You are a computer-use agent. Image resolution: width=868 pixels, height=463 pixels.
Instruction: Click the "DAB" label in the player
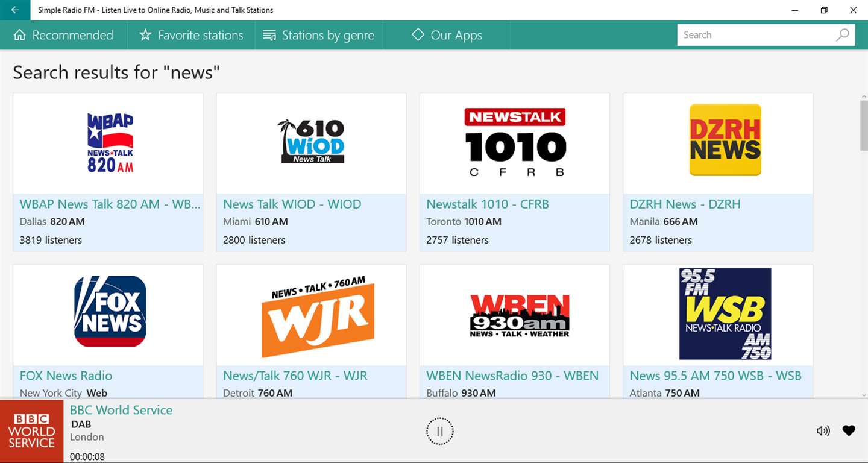click(81, 424)
